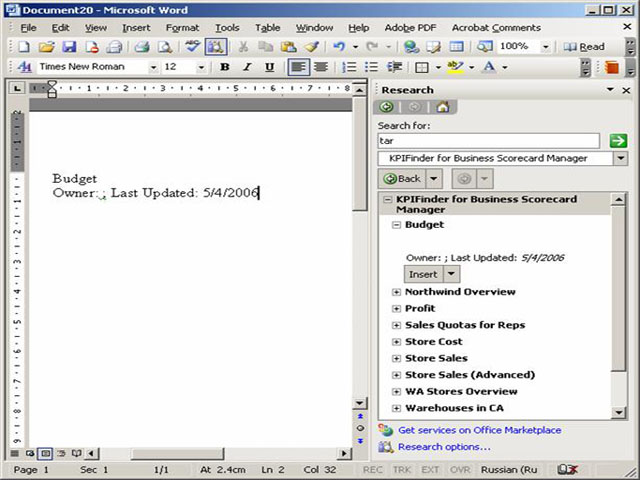This screenshot has width=640, height=480.
Task: Decrease paragraph indent
Action: pyautogui.click(x=394, y=67)
